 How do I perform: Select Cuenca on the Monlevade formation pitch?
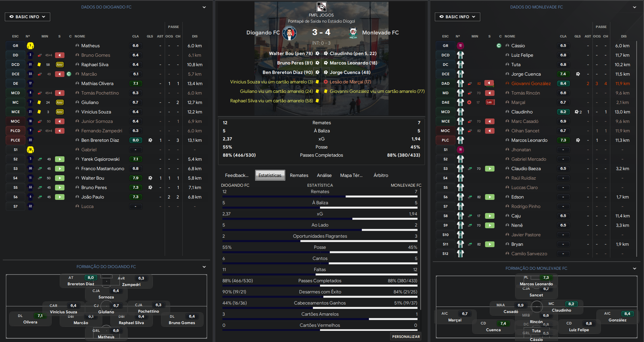click(x=493, y=330)
